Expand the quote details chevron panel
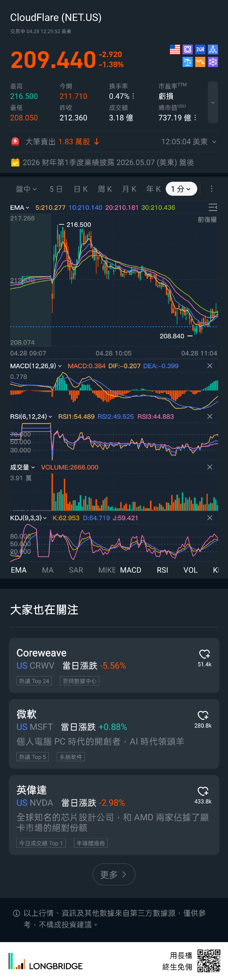Image resolution: width=228 pixels, height=980 pixels. (x=213, y=103)
